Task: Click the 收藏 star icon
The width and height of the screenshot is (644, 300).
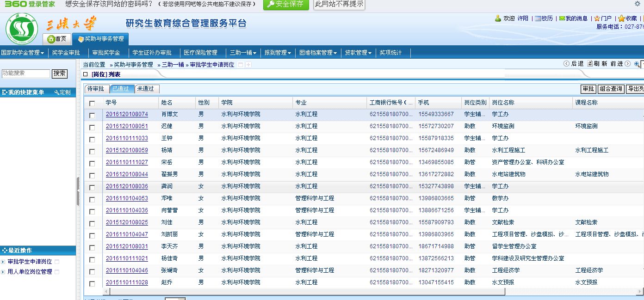Action: (x=621, y=18)
